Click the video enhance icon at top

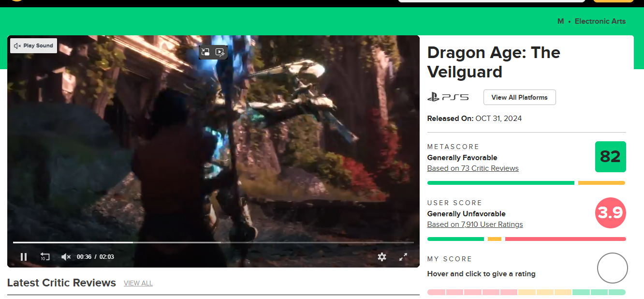220,52
